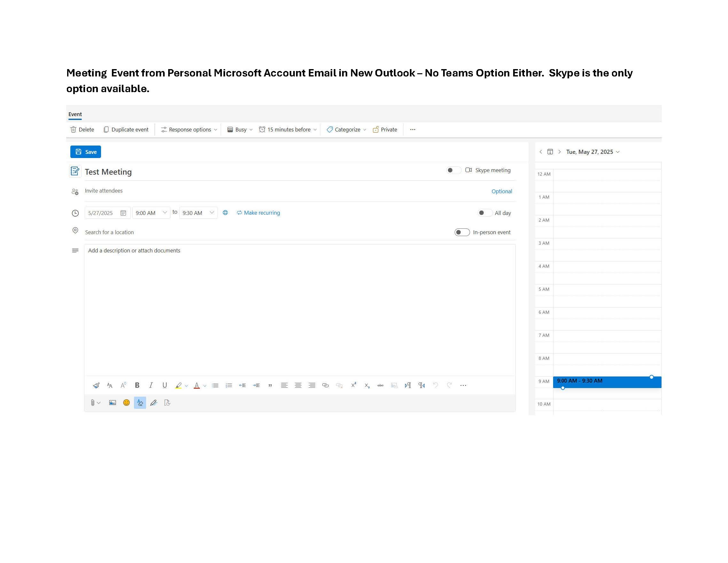Click the Delete trash icon
728x563 pixels.
pyautogui.click(x=74, y=130)
